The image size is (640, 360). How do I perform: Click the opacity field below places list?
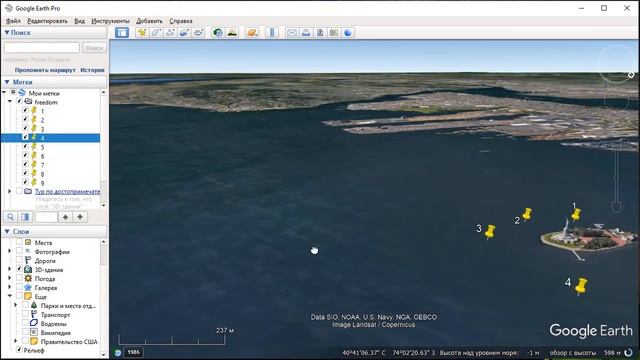click(46, 217)
